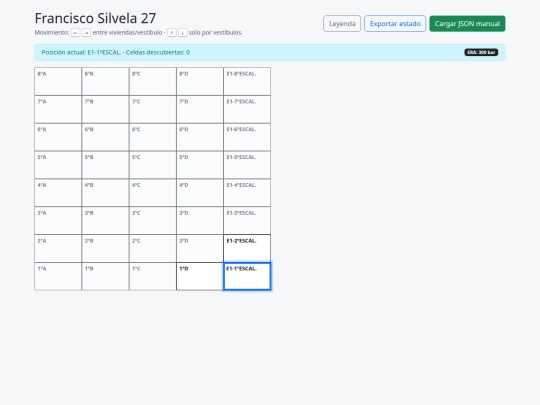
Task: Select cell 6ºA
Action: (58, 137)
